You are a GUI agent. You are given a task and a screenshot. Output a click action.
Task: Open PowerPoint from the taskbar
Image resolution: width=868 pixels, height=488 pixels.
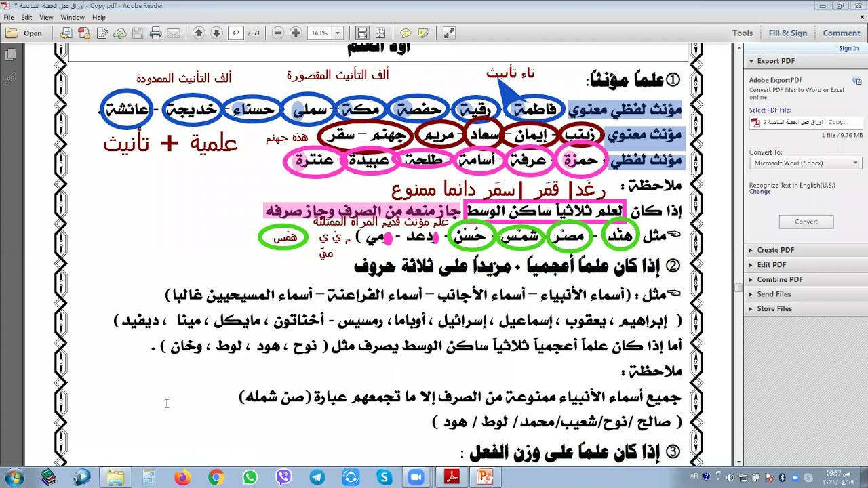click(485, 478)
